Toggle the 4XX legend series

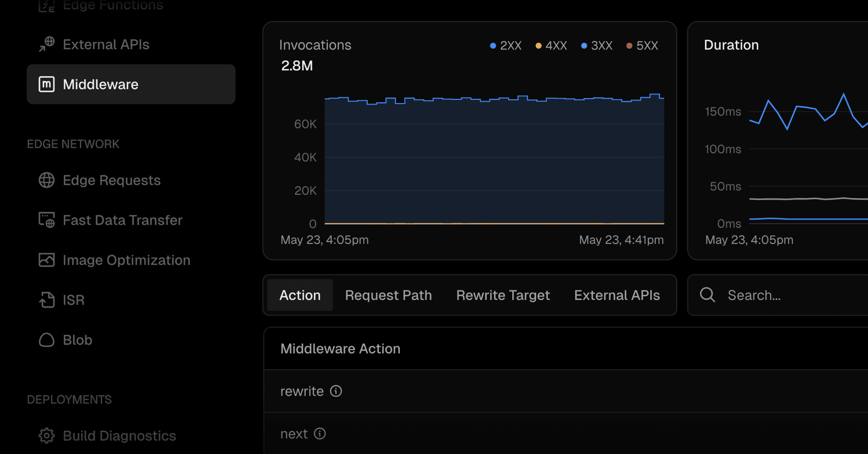(551, 46)
